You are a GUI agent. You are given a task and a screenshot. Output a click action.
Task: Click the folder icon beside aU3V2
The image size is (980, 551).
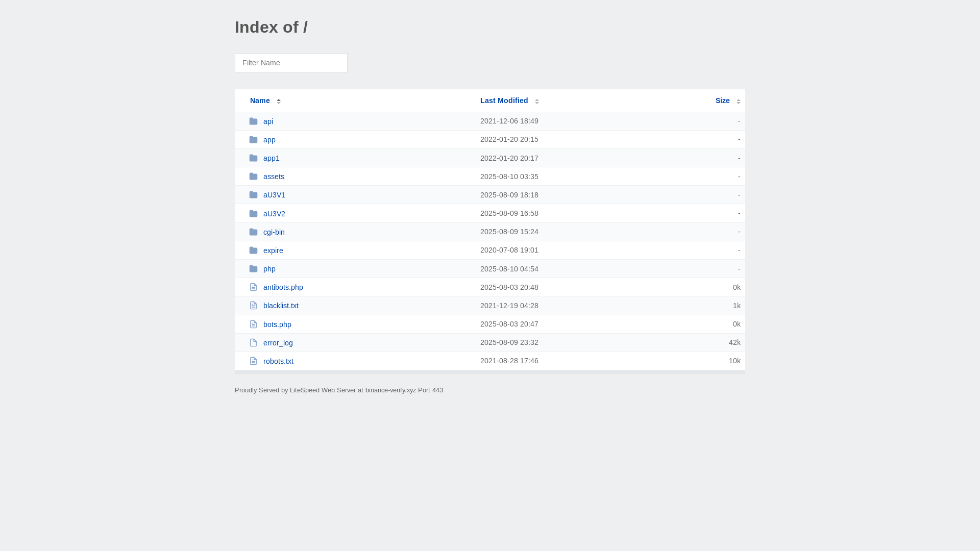[253, 214]
